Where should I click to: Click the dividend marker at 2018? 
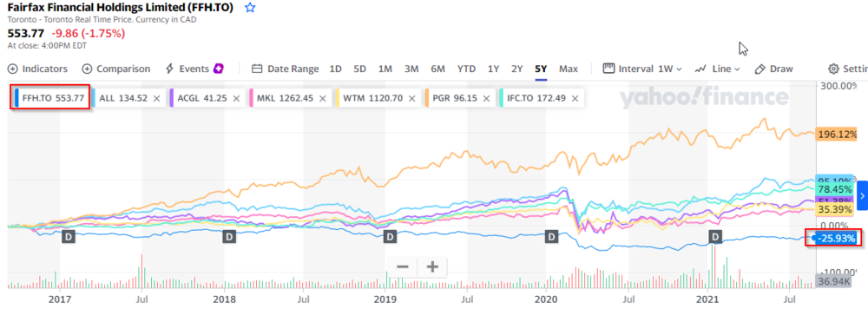point(229,237)
